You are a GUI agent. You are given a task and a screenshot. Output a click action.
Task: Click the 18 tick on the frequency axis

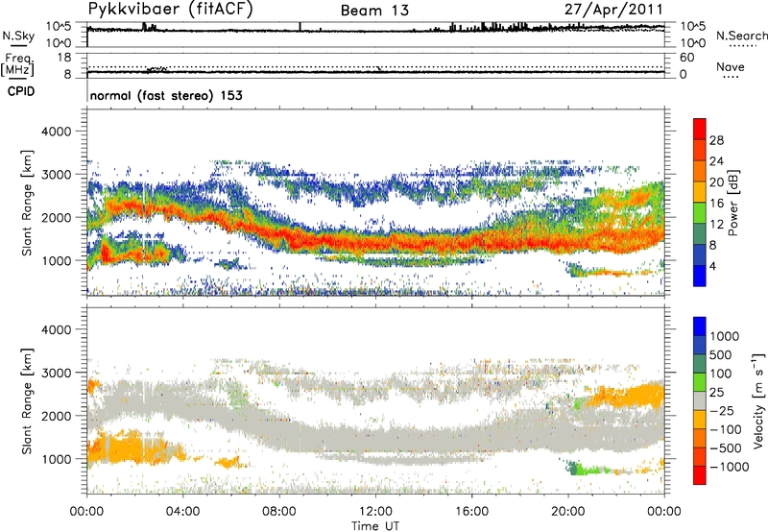(x=64, y=58)
